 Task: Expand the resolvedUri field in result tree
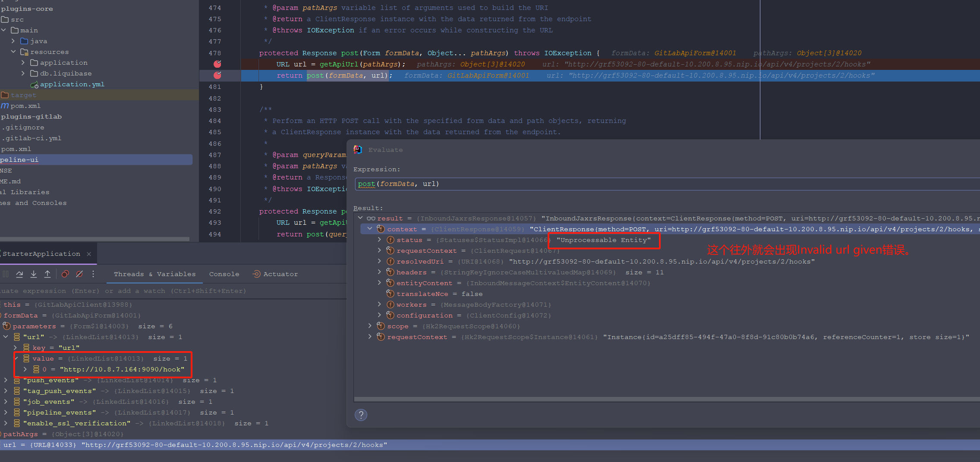(x=379, y=261)
